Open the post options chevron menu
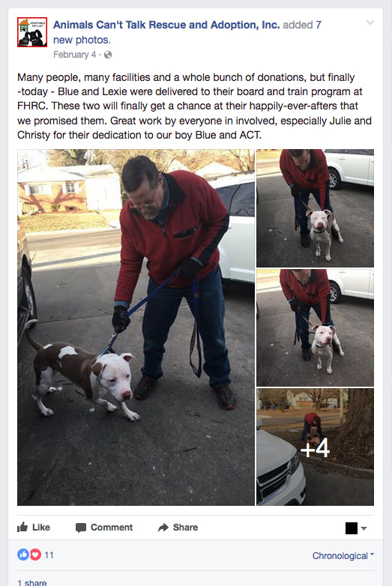 370,22
